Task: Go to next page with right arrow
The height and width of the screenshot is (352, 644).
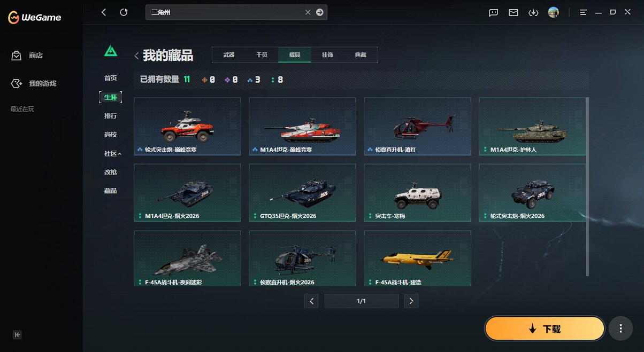Action: [411, 301]
